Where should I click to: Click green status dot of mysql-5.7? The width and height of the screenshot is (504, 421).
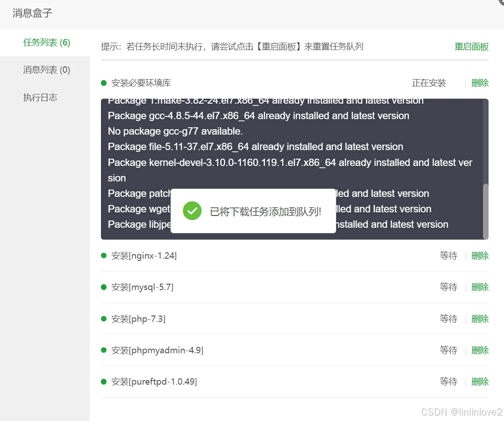pyautogui.click(x=104, y=287)
